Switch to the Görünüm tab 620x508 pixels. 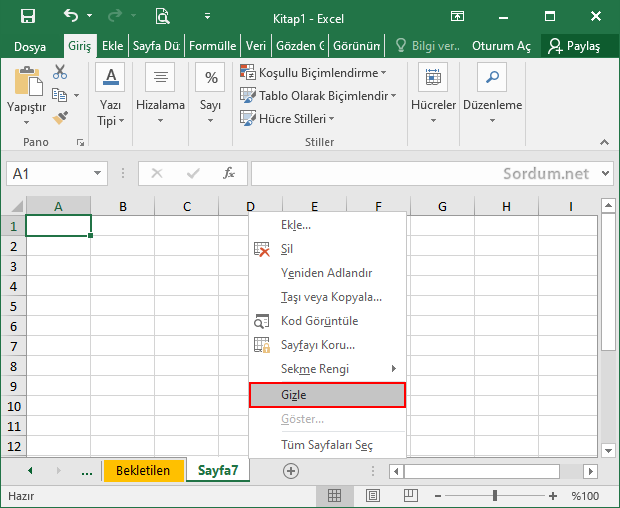(356, 46)
